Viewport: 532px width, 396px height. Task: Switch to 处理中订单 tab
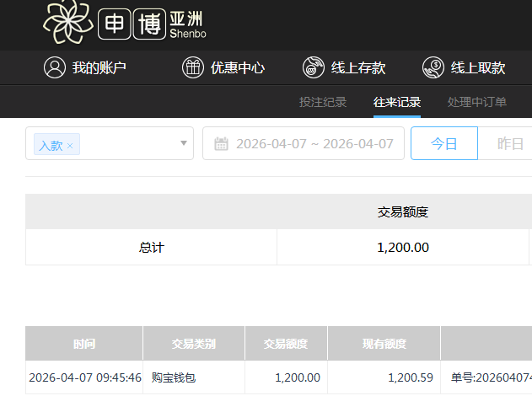(477, 102)
